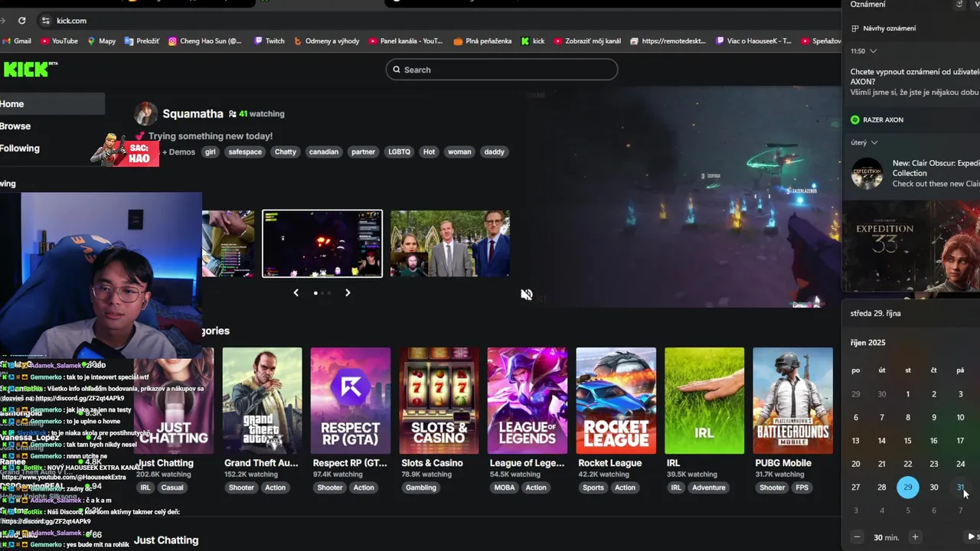This screenshot has height=551, width=980.
Task: Start the focus session play button
Action: pyautogui.click(x=972, y=537)
